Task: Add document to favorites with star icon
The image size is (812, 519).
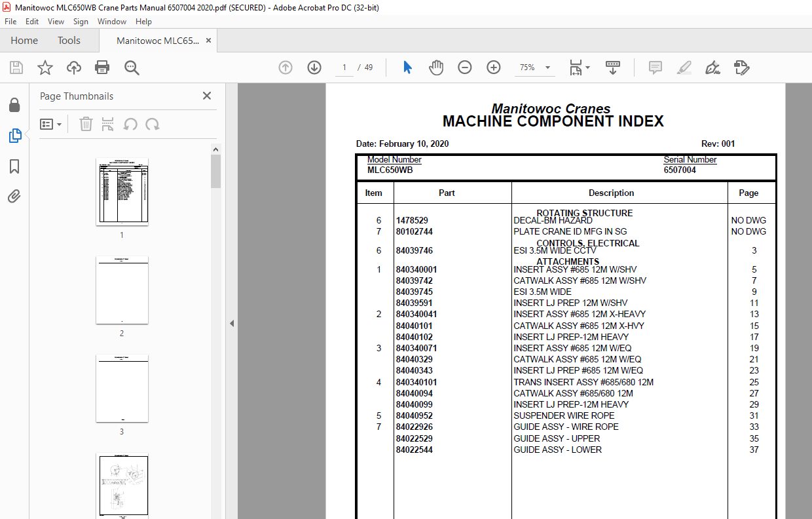Action: [45, 67]
